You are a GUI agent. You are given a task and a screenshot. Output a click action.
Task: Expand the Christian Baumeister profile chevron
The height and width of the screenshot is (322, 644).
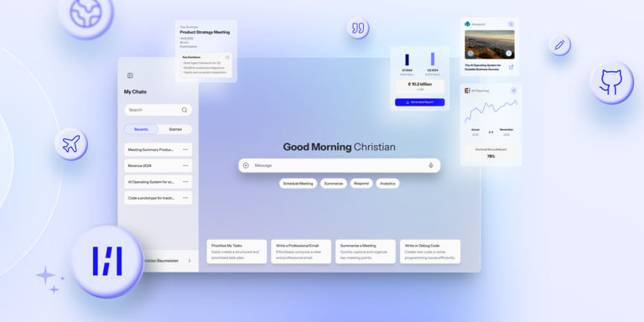click(x=190, y=261)
